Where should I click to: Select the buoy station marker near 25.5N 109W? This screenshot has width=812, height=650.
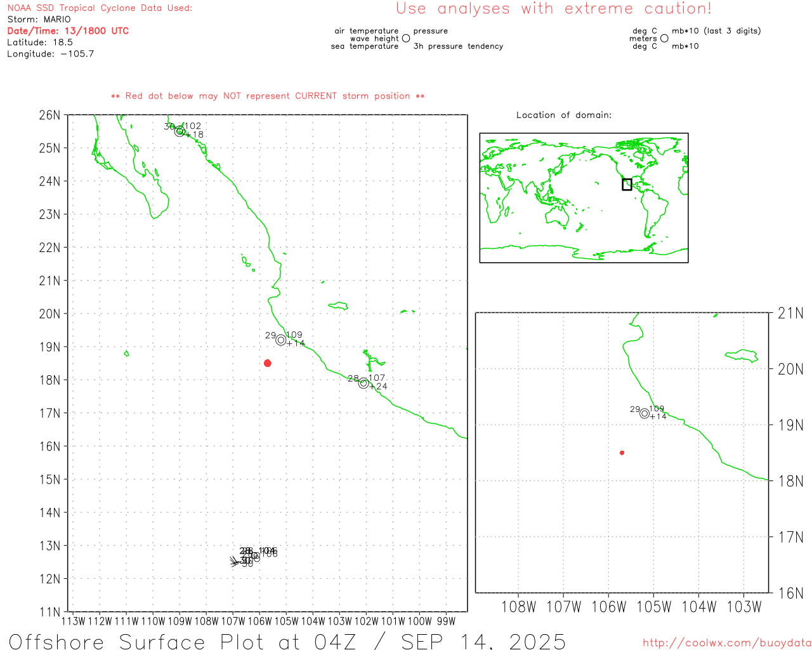click(x=180, y=131)
